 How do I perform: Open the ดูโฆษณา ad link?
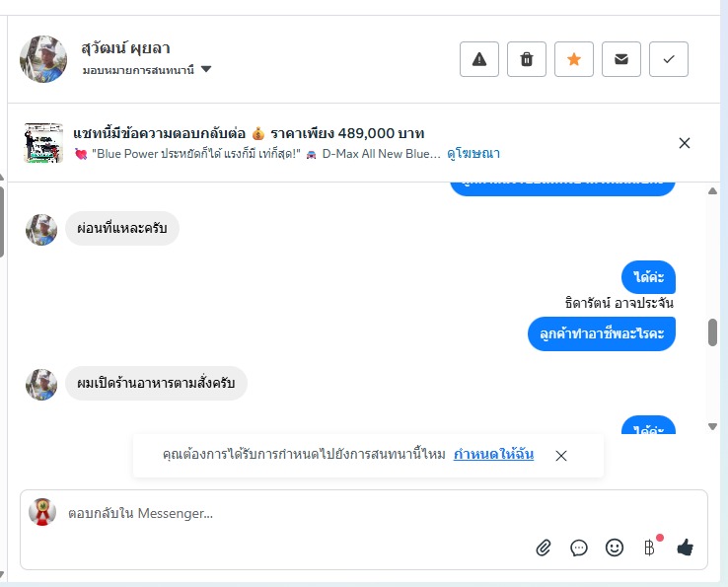473,154
